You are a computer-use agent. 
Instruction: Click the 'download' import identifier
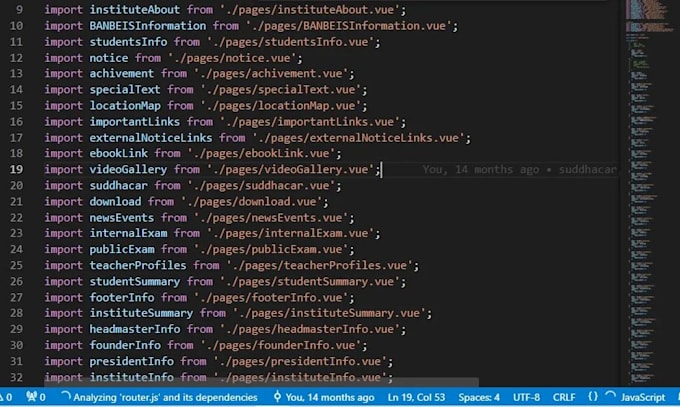pyautogui.click(x=115, y=201)
